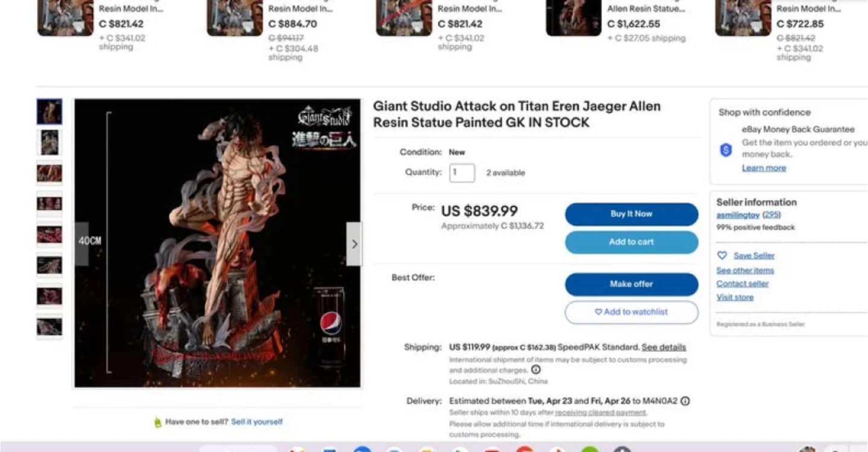This screenshot has width=868, height=452.
Task: Add the statue to cart
Action: click(x=631, y=242)
